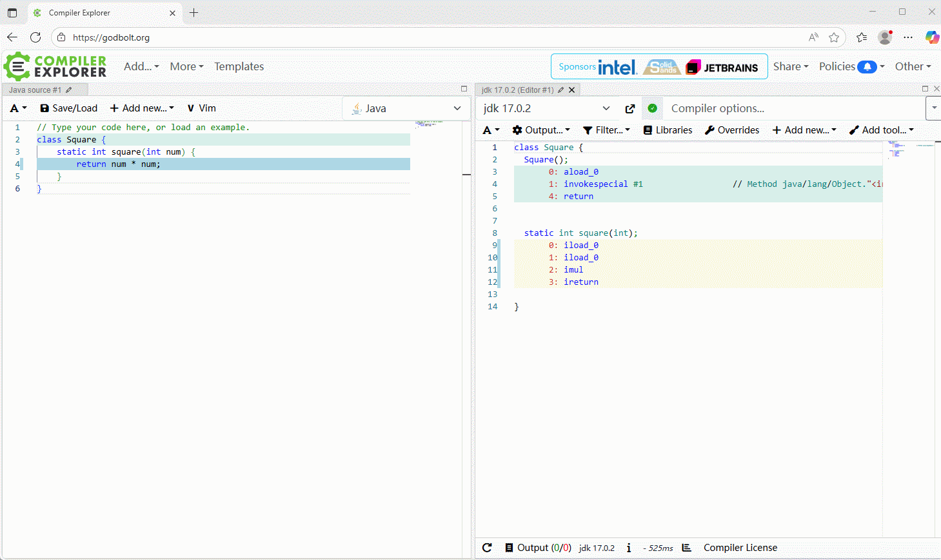Open the More menu in navbar
The height and width of the screenshot is (560, 941).
tap(186, 66)
